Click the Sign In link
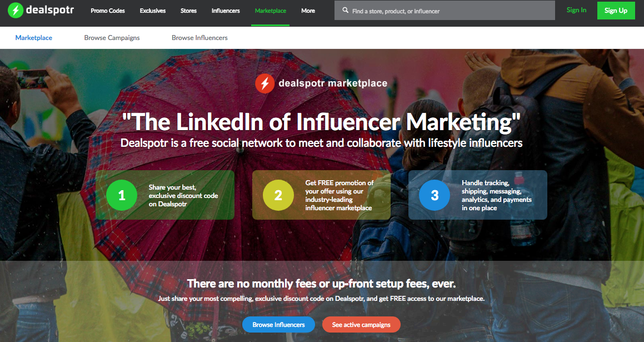The image size is (644, 342). pos(576,10)
